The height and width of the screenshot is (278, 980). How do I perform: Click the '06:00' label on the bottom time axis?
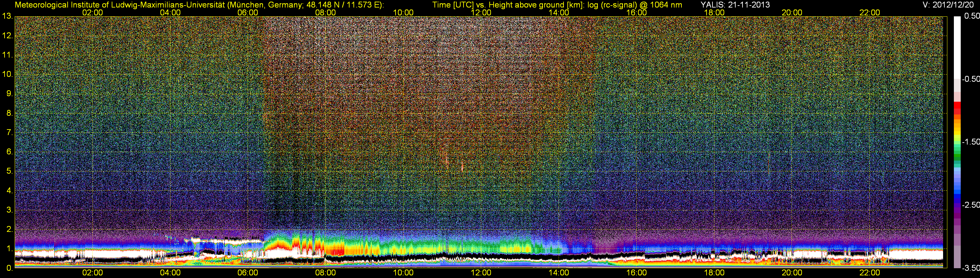point(248,273)
